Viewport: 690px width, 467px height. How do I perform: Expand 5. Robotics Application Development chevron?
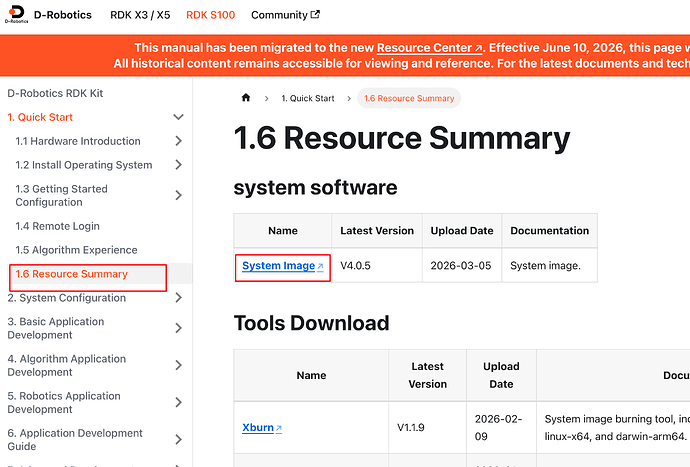tap(178, 402)
